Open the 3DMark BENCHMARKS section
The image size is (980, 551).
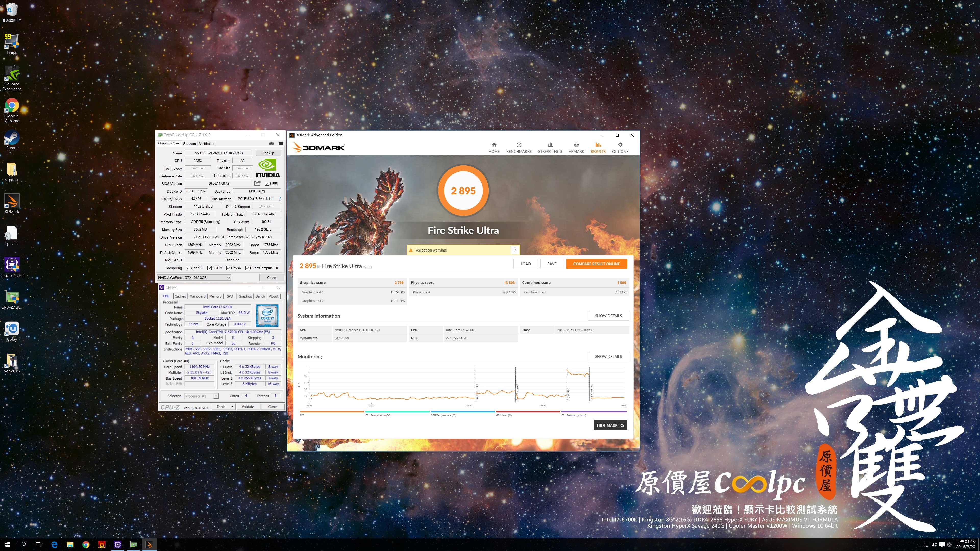click(x=519, y=147)
